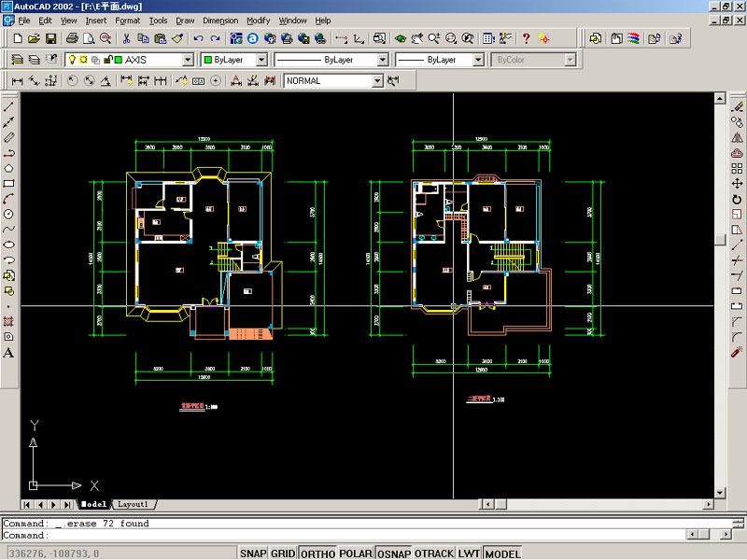The width and height of the screenshot is (747, 560).
Task: Click the Erase modify tool
Action: (737, 107)
